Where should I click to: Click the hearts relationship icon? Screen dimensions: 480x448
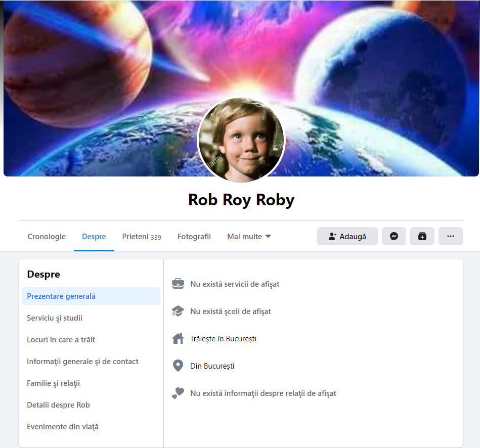[x=178, y=393]
